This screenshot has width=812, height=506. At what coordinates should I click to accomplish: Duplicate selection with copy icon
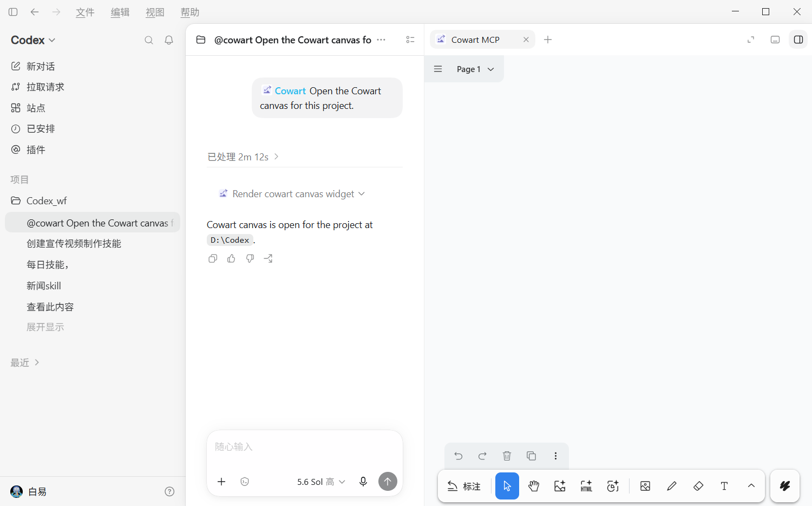[x=531, y=456]
